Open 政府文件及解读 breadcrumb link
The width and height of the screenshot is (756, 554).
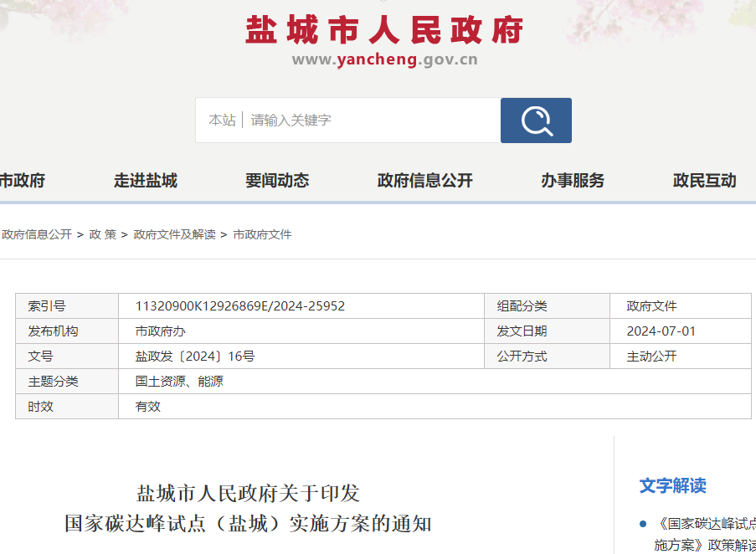tap(174, 235)
